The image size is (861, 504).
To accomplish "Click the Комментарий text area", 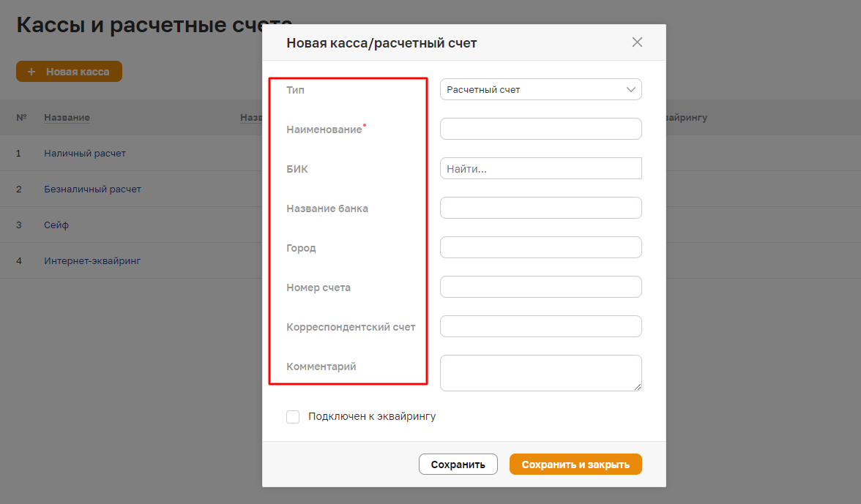I will (x=540, y=372).
